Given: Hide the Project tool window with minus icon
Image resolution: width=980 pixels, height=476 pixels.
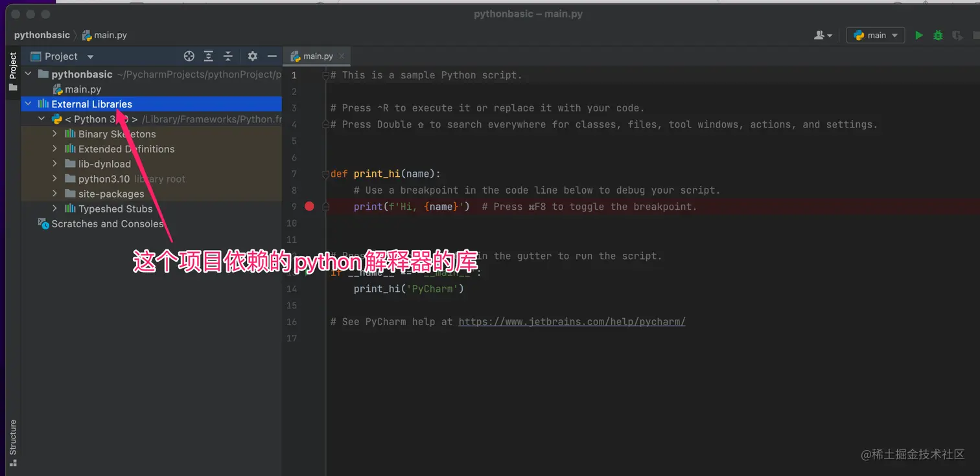Looking at the screenshot, I should [x=272, y=56].
